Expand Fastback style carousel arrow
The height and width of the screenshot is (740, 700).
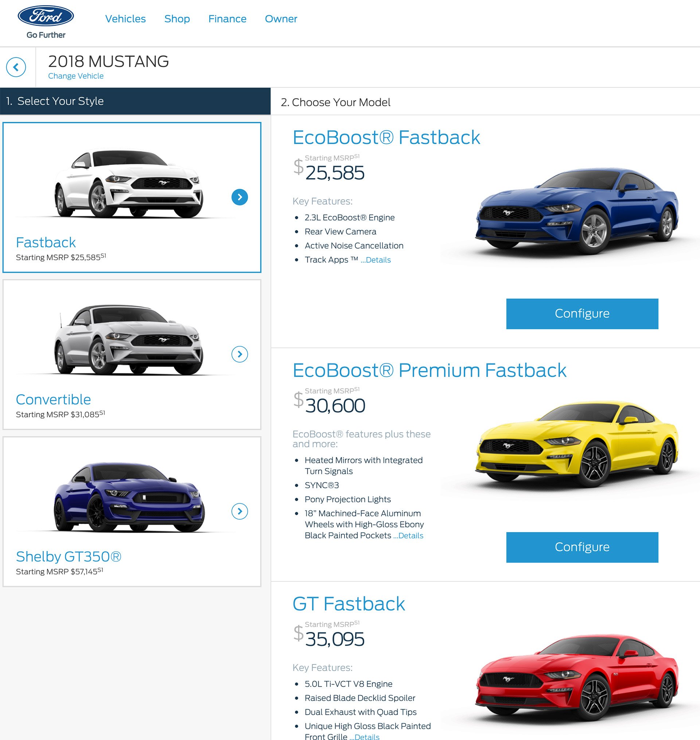240,196
